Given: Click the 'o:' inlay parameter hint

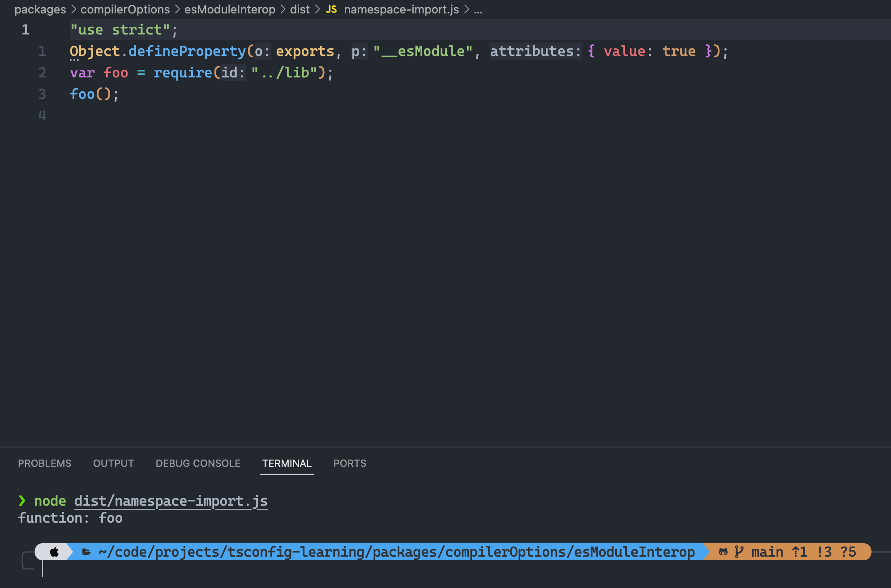Looking at the screenshot, I should pyautogui.click(x=262, y=51).
